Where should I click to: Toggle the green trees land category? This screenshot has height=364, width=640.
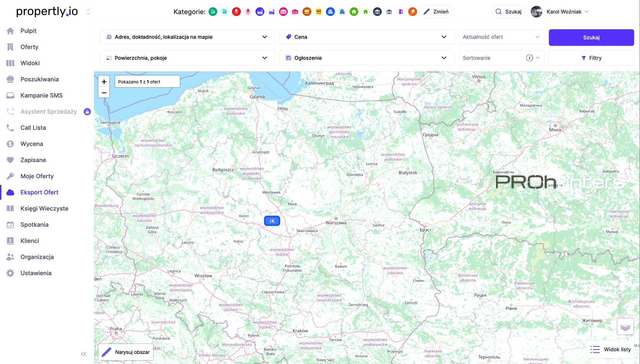click(213, 12)
